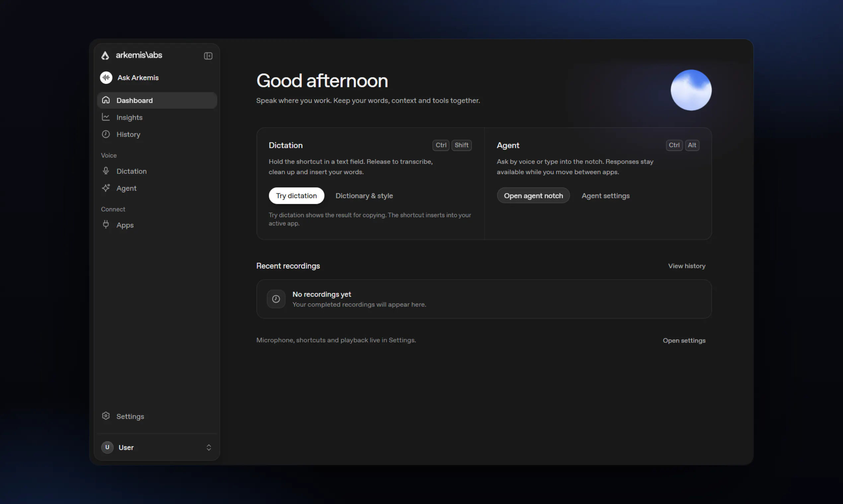Click the History clock icon in sidebar
843x504 pixels.
106,134
